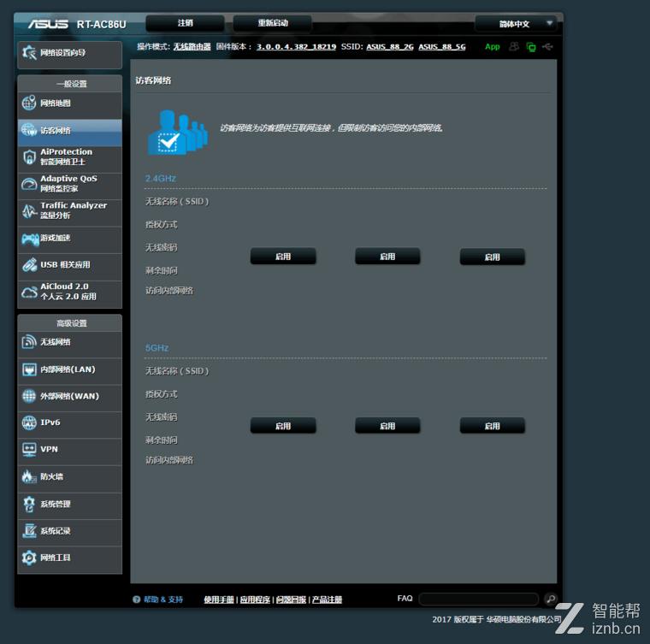
Task: Open the 应用程序 utility link
Action: [255, 600]
